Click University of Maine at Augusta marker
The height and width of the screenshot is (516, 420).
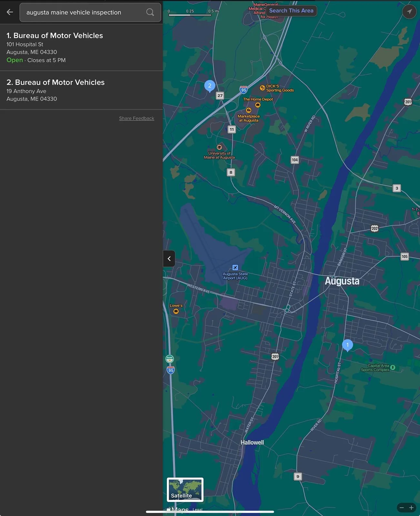pyautogui.click(x=219, y=147)
